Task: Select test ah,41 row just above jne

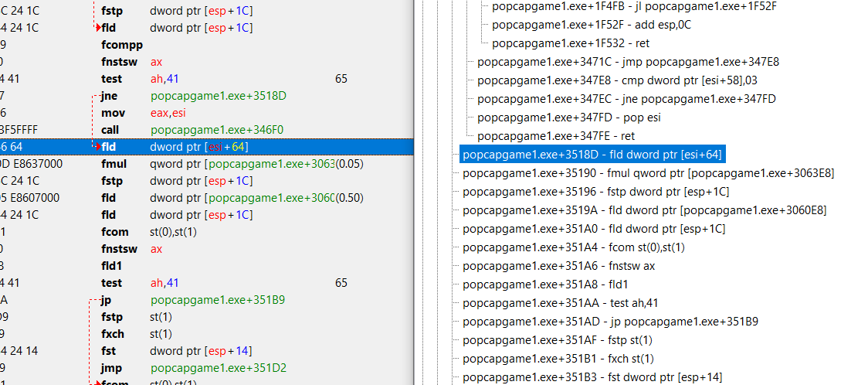Action: point(206,79)
